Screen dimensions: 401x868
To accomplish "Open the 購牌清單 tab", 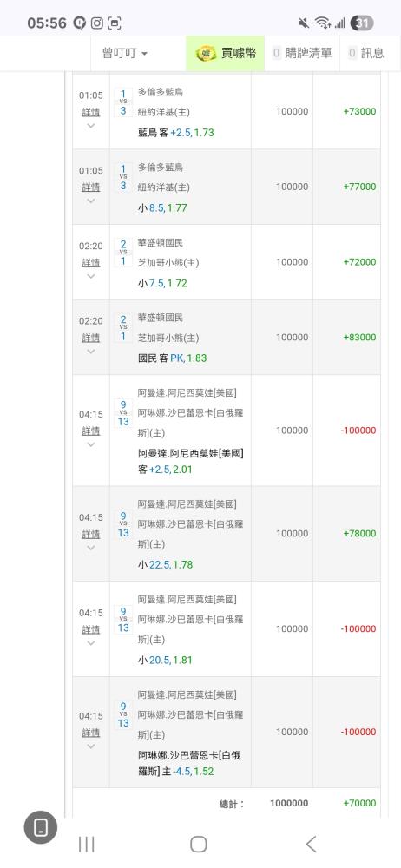I will pos(302,53).
